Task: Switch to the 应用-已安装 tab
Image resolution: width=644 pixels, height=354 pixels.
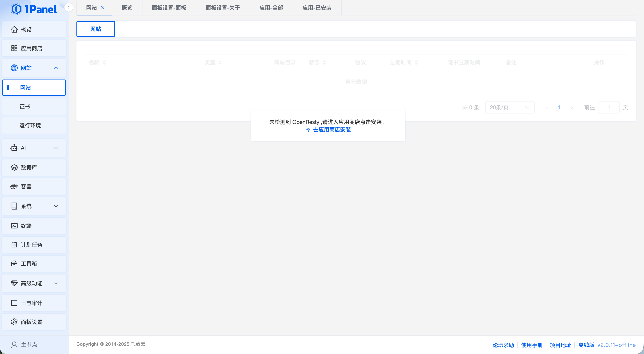Action: pos(317,8)
